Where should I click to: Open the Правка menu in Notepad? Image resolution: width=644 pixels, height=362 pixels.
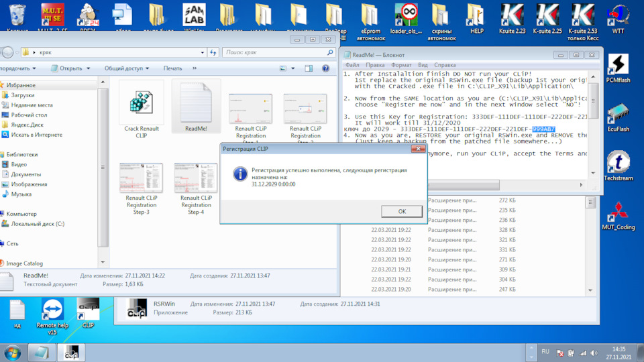[375, 65]
